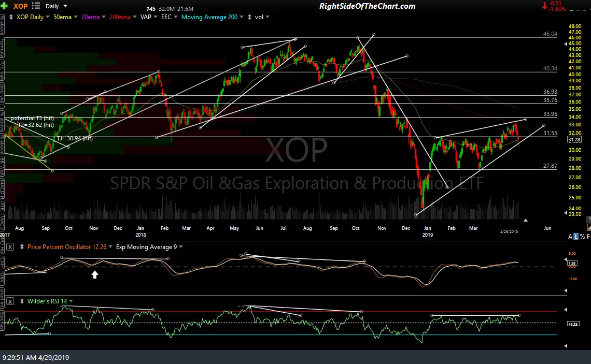Click the pencil drawing tool icon at right edge

coord(589,227)
